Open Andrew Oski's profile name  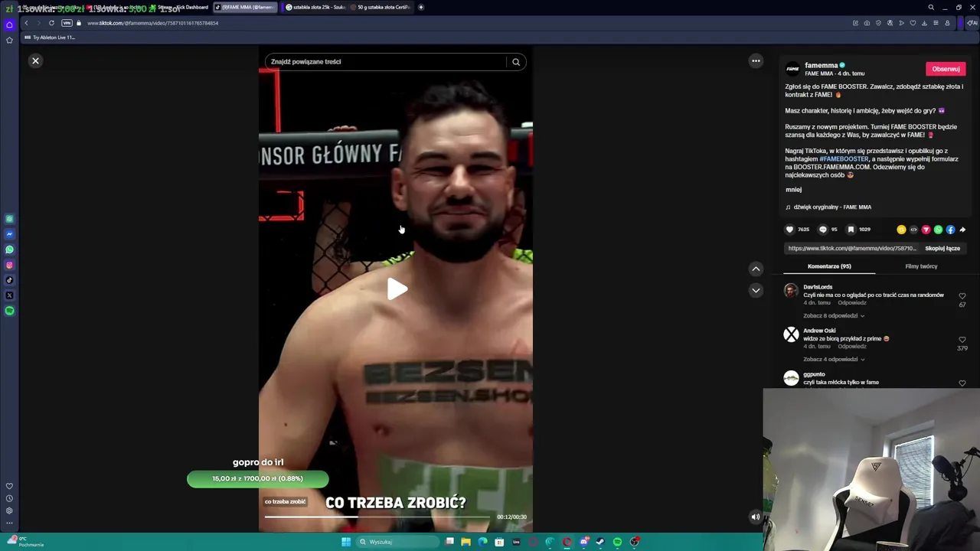click(819, 331)
